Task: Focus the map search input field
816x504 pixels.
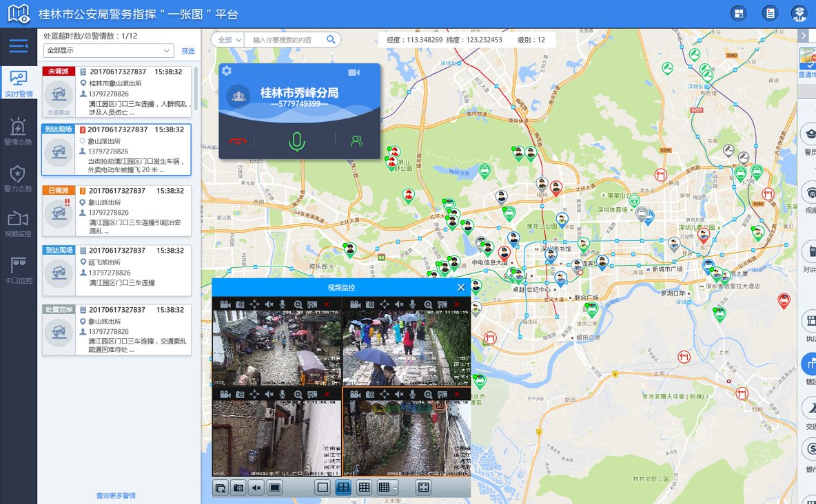Action: point(284,39)
